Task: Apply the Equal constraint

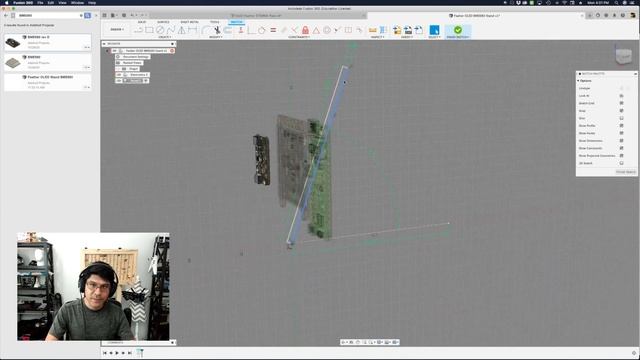Action: (x=273, y=30)
